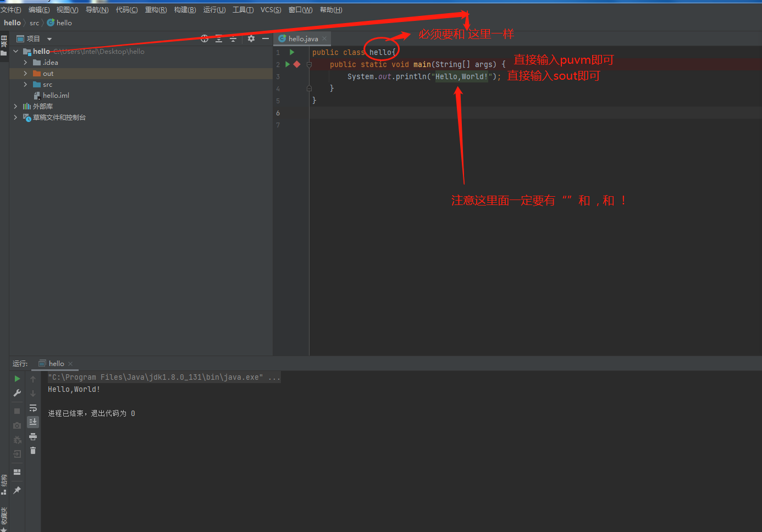The height and width of the screenshot is (532, 762).
Task: Toggle the 结构 side tool window tab
Action: tap(4, 484)
